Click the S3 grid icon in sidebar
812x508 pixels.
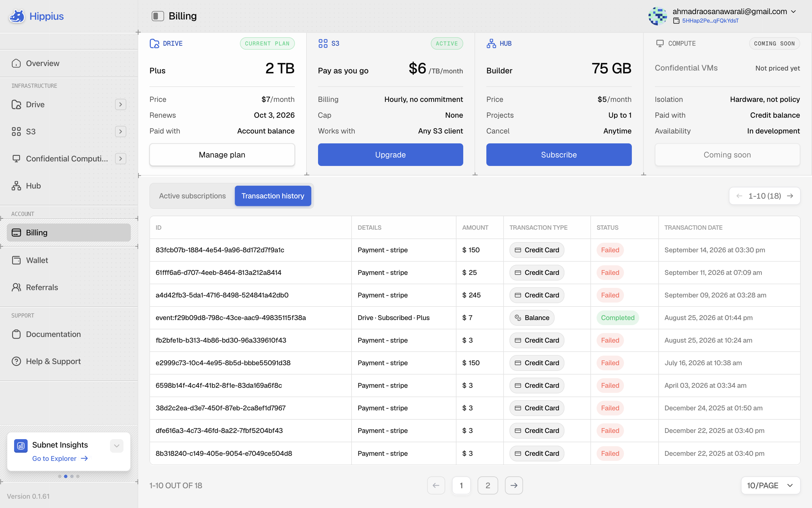[16, 131]
